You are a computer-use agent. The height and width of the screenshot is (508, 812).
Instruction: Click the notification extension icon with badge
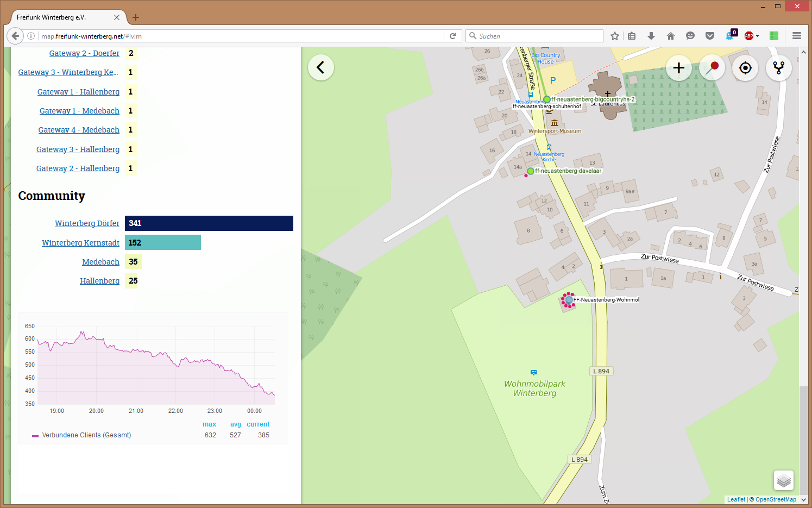click(731, 35)
